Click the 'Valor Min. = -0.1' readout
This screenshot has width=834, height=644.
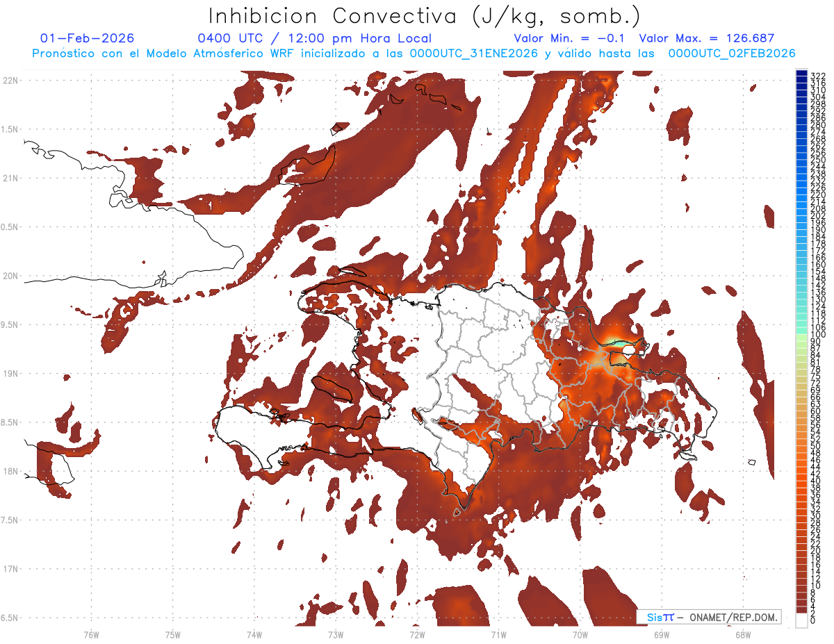pyautogui.click(x=569, y=38)
